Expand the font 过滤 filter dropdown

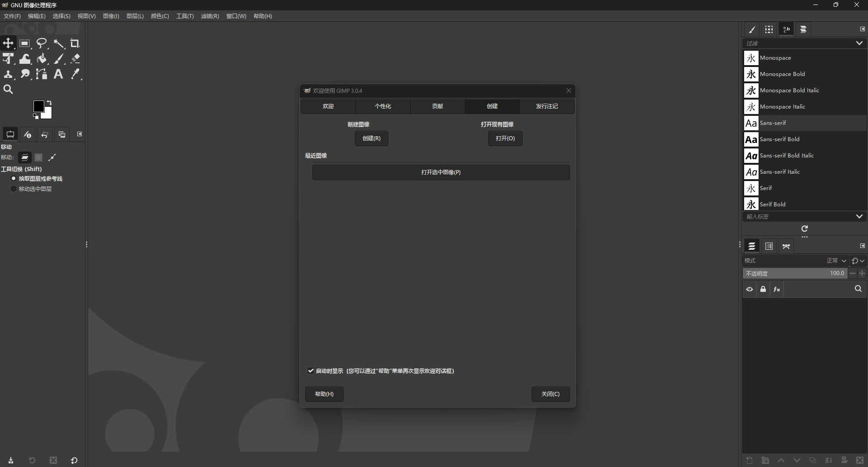point(859,43)
